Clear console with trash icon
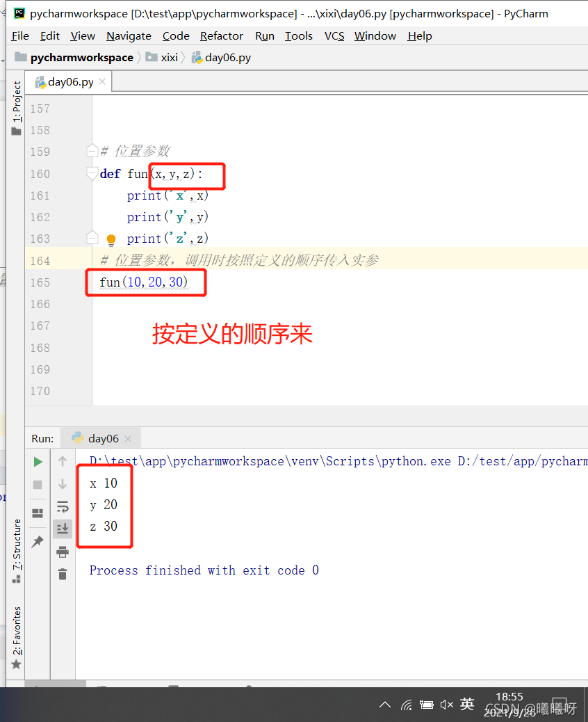Viewport: 588px width, 722px height. [x=63, y=574]
